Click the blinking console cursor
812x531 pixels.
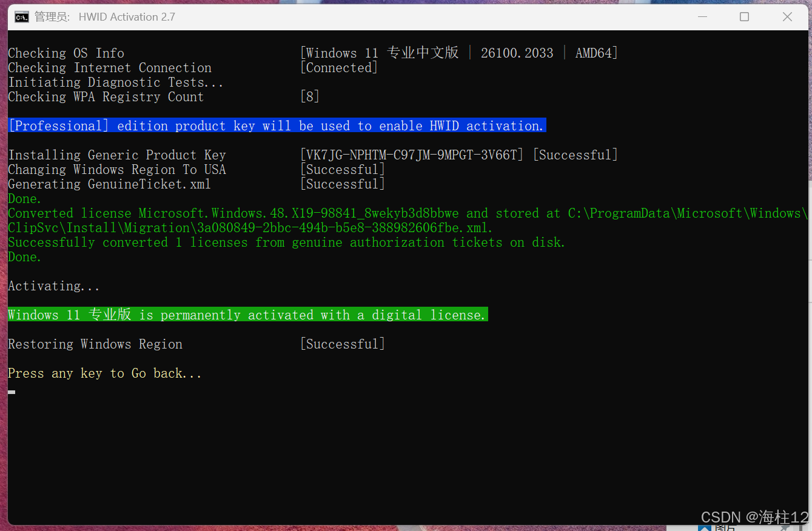[12, 392]
